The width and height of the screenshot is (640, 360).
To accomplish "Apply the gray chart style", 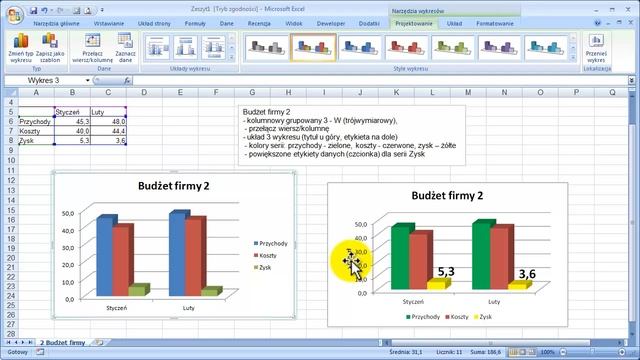I will [x=267, y=48].
